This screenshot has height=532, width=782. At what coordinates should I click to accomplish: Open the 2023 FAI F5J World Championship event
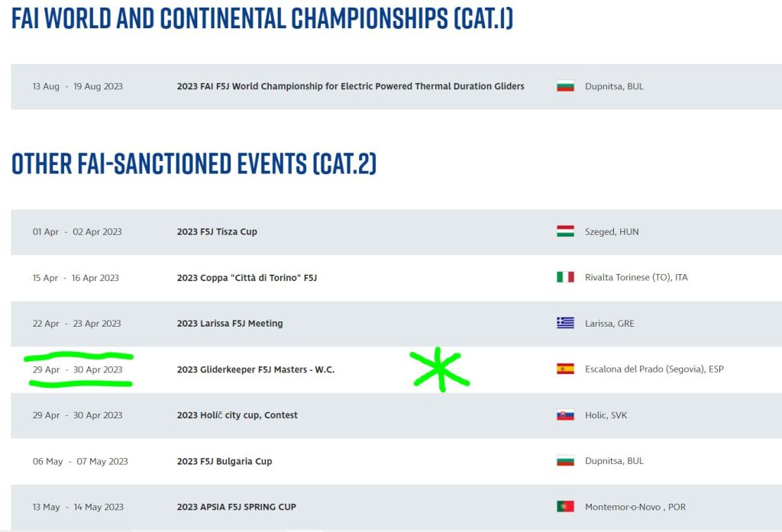click(351, 86)
